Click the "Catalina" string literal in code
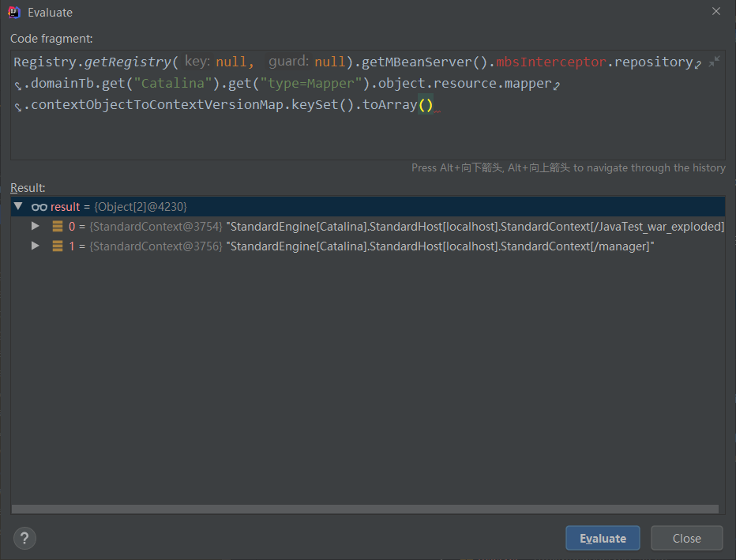Image resolution: width=736 pixels, height=560 pixels. (173, 83)
